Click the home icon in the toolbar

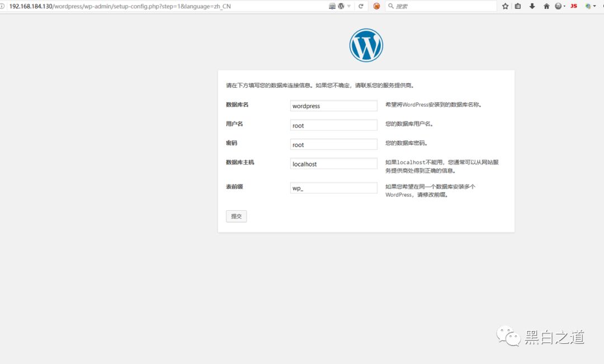click(x=546, y=6)
